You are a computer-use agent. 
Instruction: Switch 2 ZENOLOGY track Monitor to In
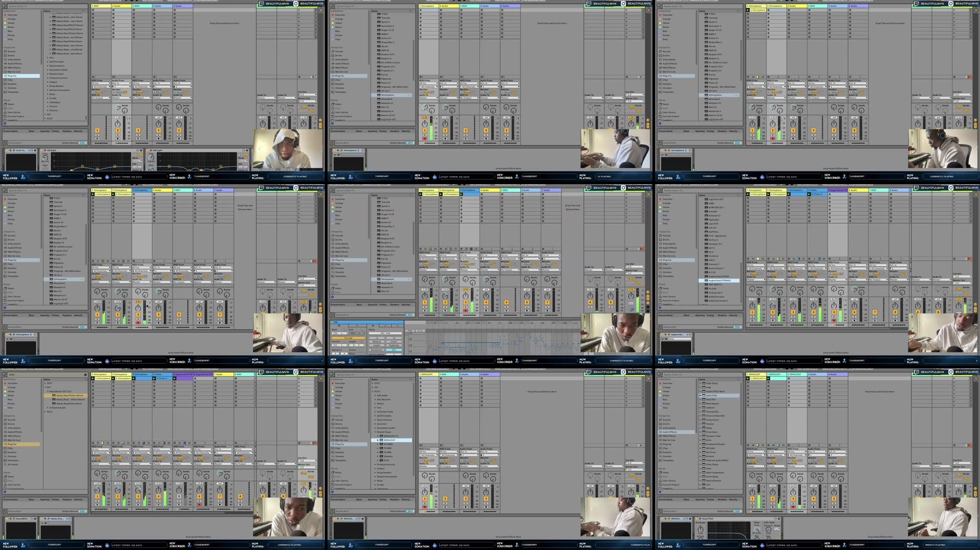(x=769, y=460)
